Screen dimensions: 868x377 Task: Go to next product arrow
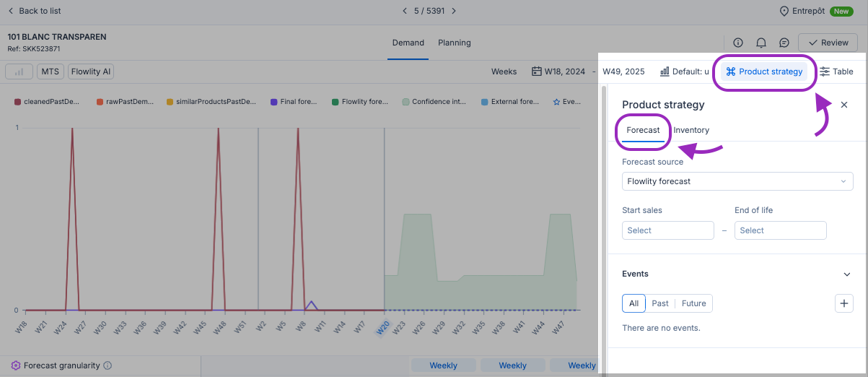click(454, 11)
